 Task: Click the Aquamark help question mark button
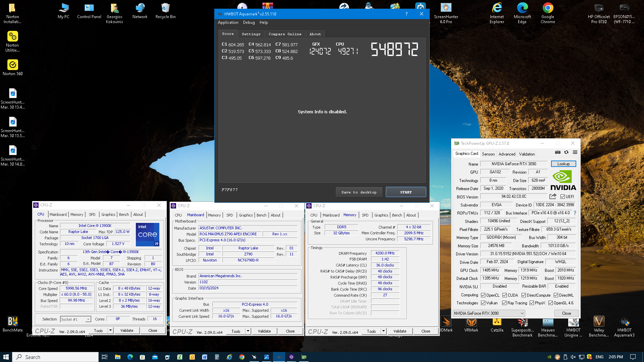click(x=407, y=14)
